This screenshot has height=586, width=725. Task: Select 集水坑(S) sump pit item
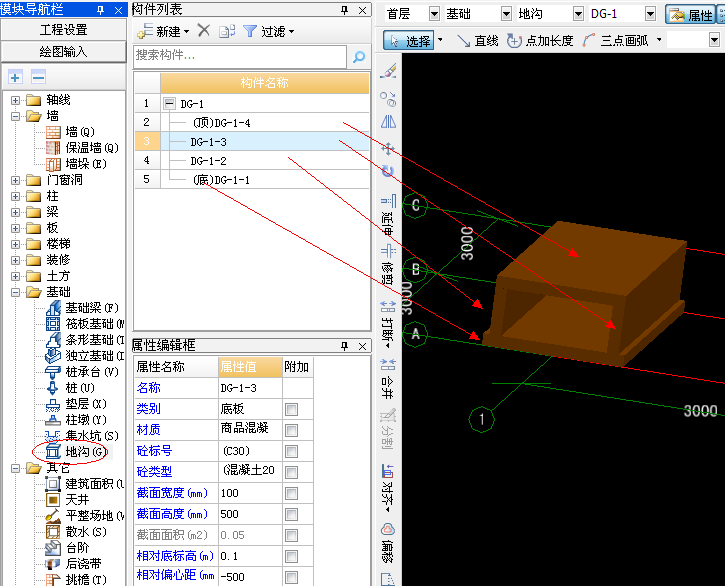pos(82,436)
